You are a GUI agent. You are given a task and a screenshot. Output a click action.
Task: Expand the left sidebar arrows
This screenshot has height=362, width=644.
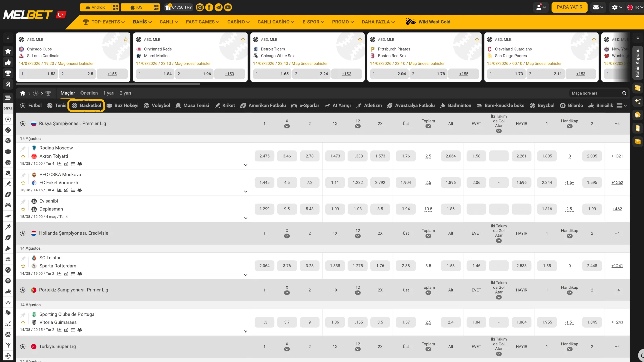click(x=8, y=38)
